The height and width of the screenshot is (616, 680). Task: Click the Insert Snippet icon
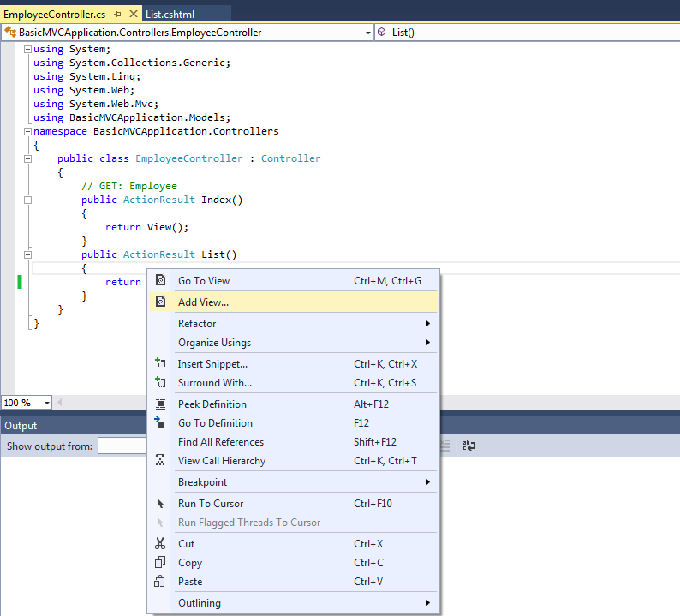point(160,364)
